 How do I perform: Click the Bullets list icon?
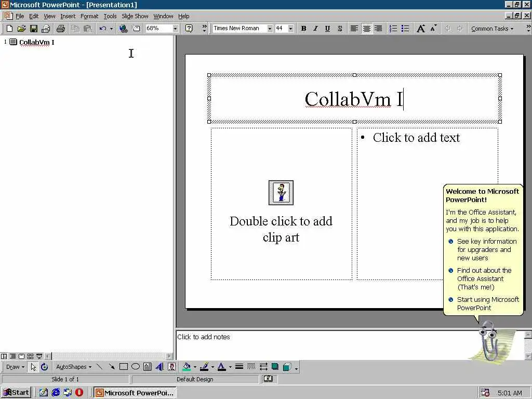(x=405, y=29)
